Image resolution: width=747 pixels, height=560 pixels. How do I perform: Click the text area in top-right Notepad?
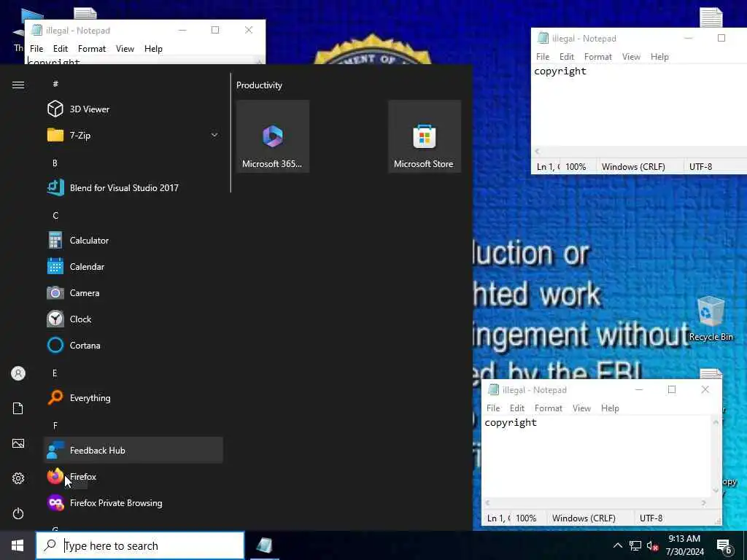point(638,105)
